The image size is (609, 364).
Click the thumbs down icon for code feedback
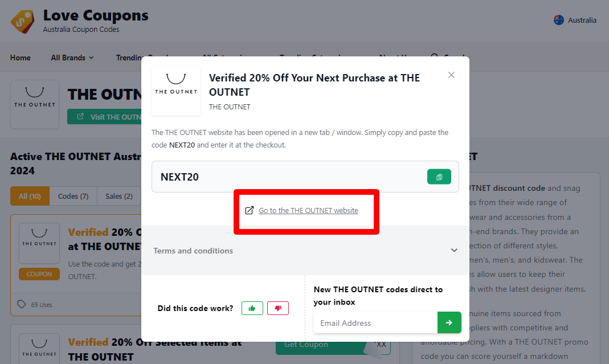coord(278,308)
